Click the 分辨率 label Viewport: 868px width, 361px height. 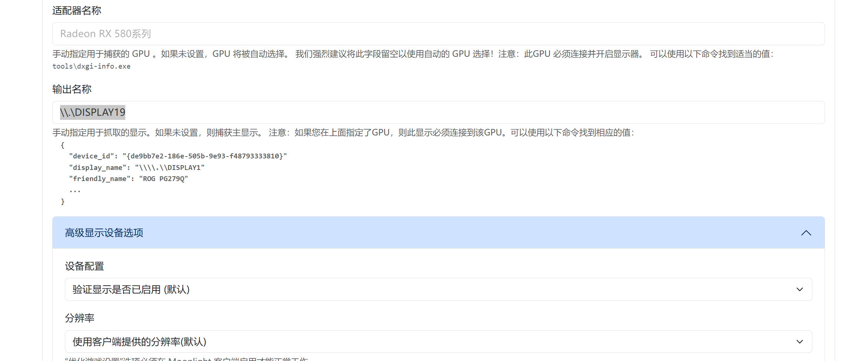pyautogui.click(x=80, y=318)
